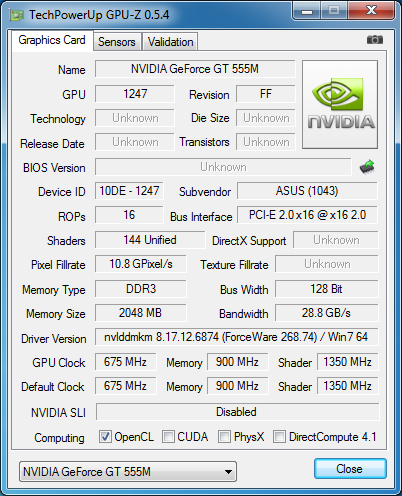Click the Memory Size 2048 MB field

tap(141, 313)
